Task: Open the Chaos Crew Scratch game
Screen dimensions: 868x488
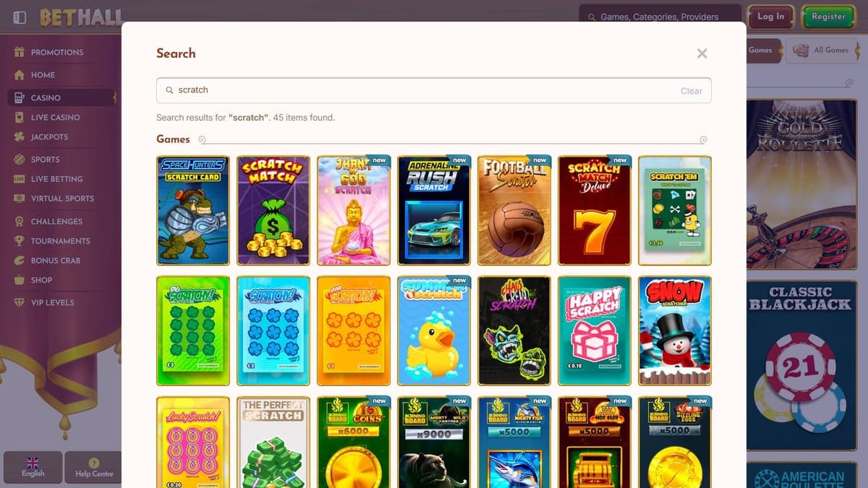Action: pyautogui.click(x=514, y=330)
